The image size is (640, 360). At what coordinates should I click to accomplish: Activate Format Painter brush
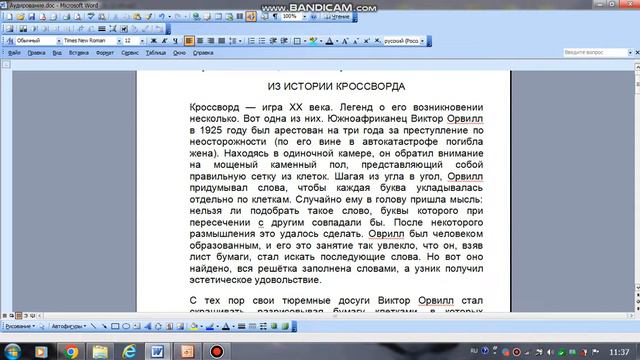tap(149, 17)
